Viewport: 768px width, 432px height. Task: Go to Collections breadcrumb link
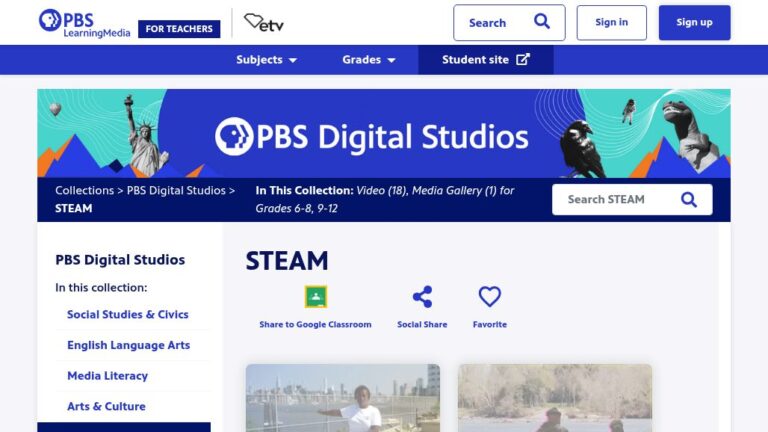pyautogui.click(x=84, y=190)
